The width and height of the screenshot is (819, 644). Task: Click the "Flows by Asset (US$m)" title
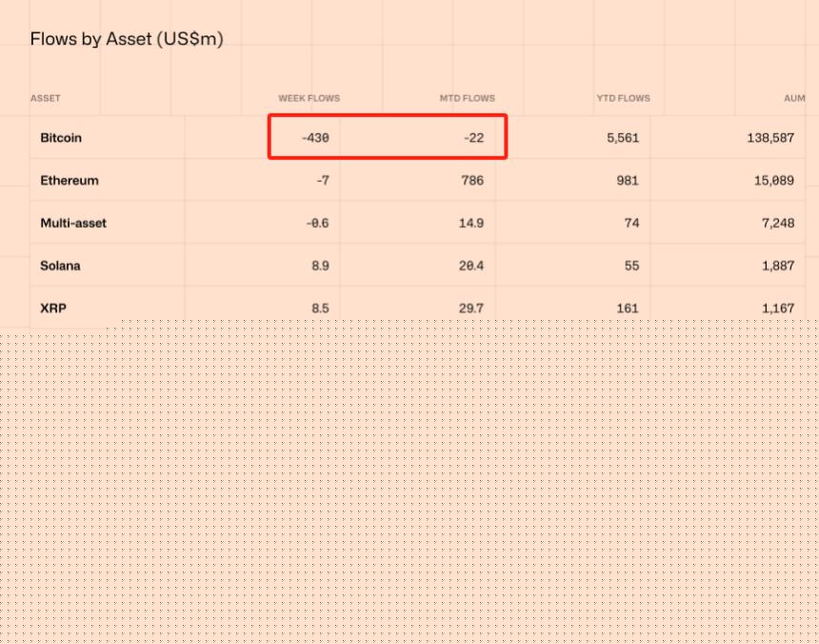coord(127,39)
